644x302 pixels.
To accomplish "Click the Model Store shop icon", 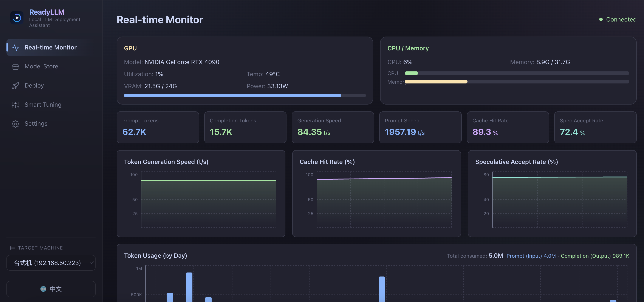I will click(15, 67).
